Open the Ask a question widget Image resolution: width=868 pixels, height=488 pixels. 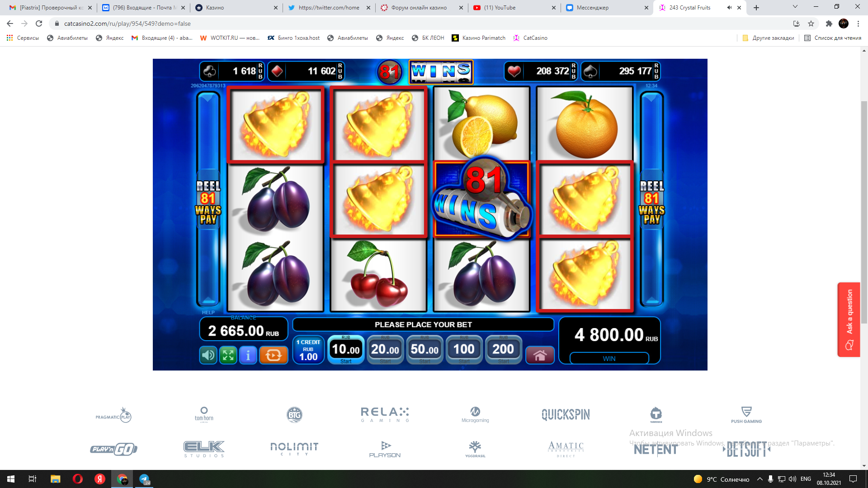(849, 319)
